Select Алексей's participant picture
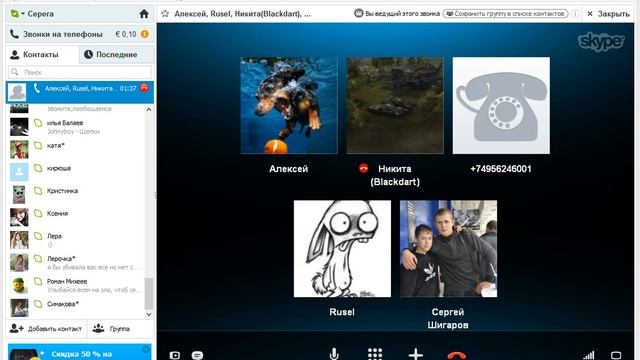This screenshot has width=640, height=360. (x=289, y=105)
